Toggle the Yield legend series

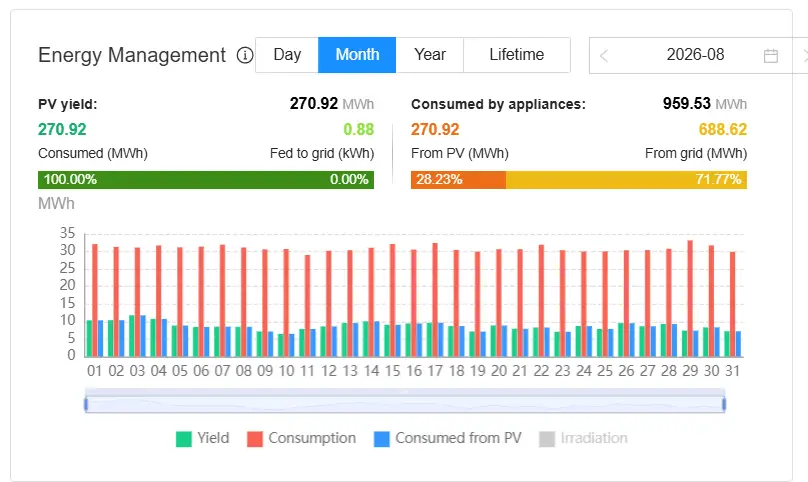pyautogui.click(x=203, y=438)
